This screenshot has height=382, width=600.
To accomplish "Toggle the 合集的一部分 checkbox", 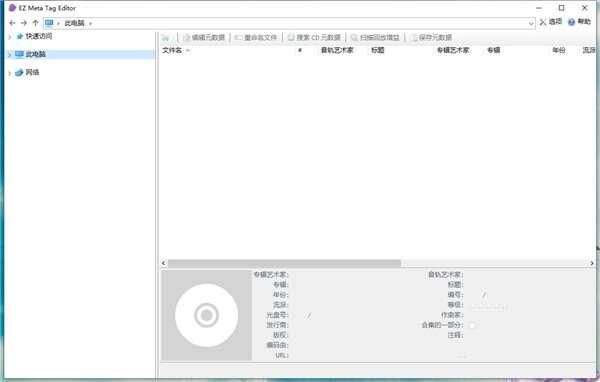I will coord(472,325).
